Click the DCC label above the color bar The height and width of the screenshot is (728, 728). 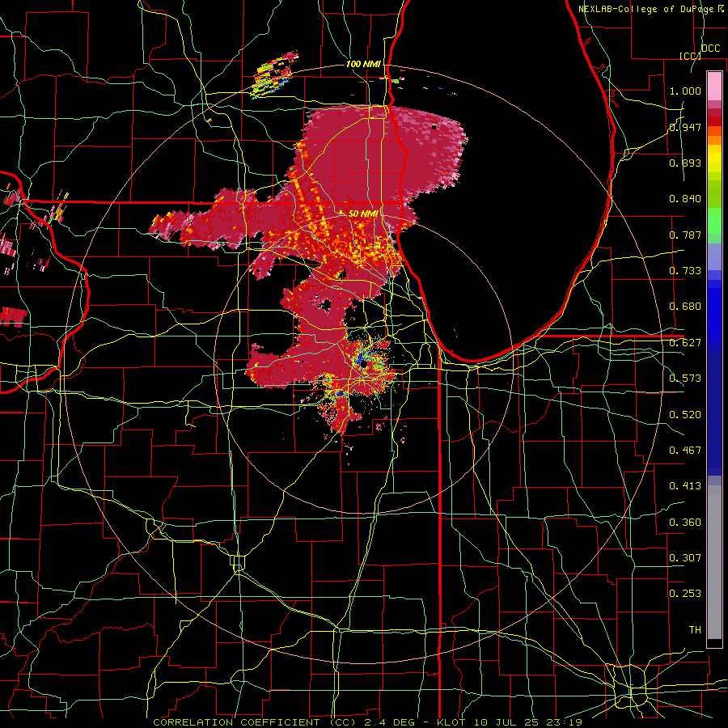(710, 49)
